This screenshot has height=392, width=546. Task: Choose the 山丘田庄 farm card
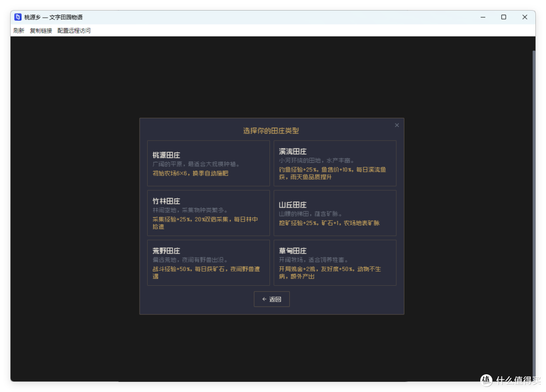335,213
